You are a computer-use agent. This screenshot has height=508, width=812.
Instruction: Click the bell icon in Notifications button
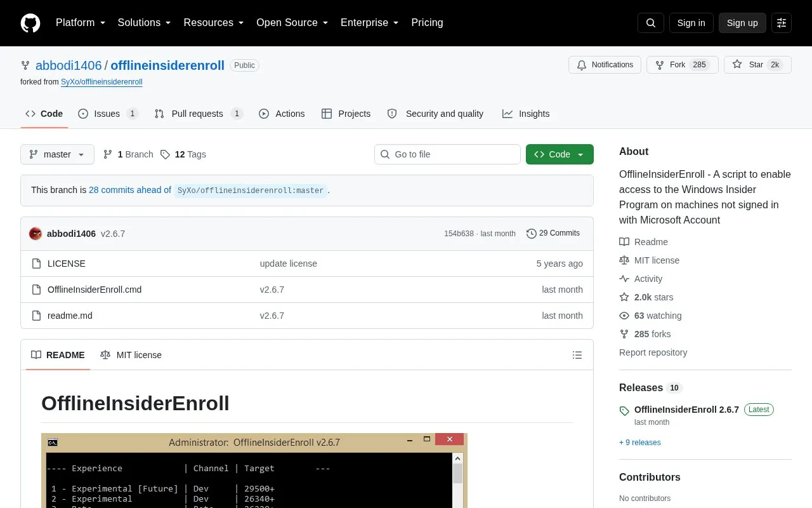[x=582, y=65]
